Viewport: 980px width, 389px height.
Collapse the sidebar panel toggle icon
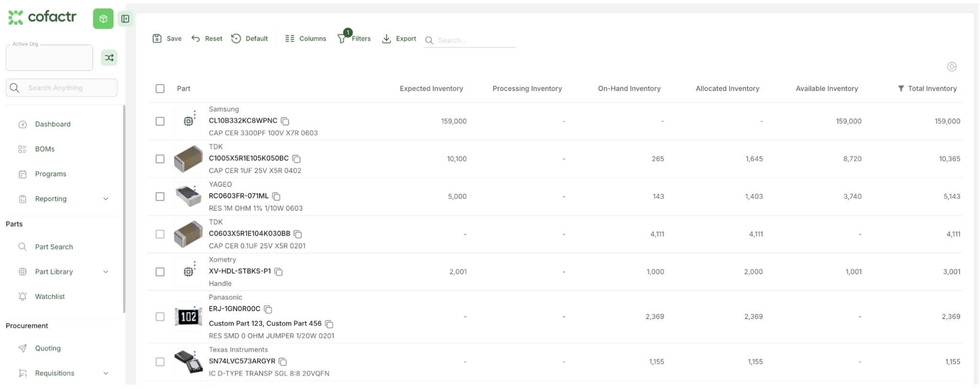tap(125, 19)
